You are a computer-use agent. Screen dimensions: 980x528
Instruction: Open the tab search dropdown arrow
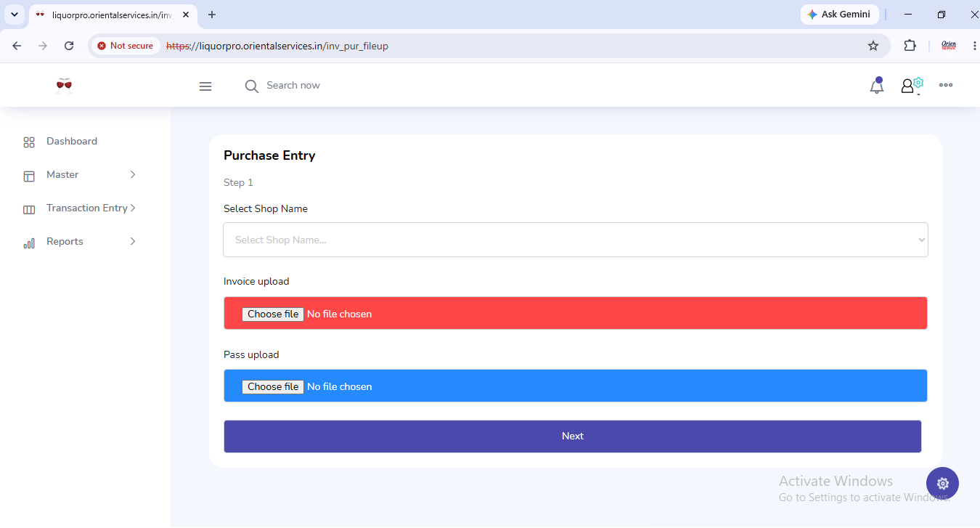click(x=14, y=15)
